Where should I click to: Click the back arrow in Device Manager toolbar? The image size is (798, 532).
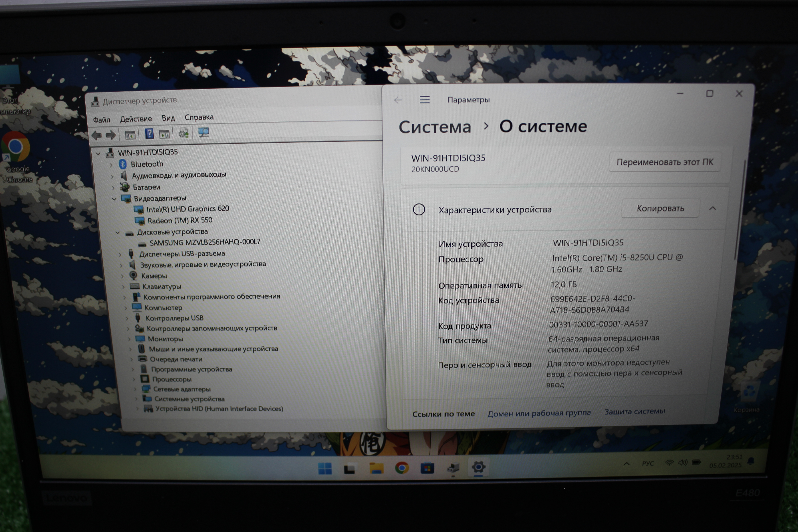coord(97,135)
